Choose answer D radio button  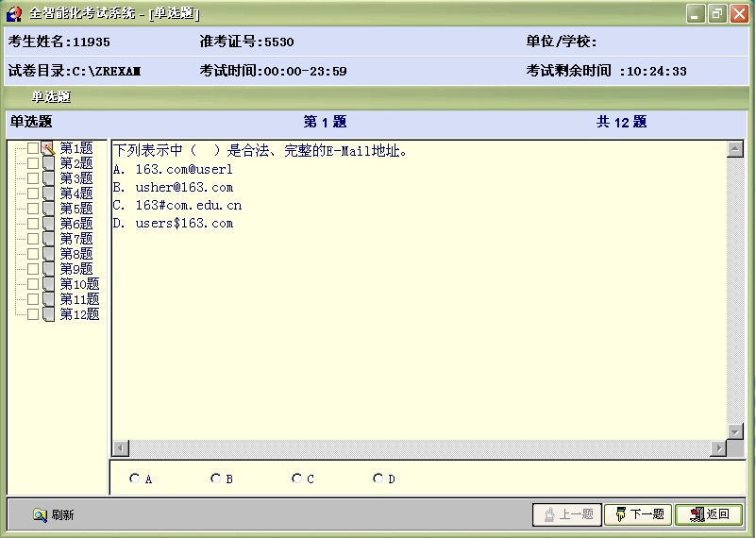(x=378, y=479)
